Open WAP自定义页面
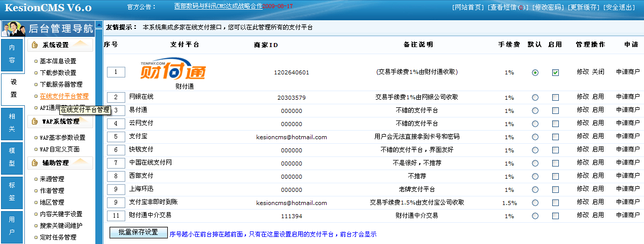Screen dimensions: 644x244 59,149
